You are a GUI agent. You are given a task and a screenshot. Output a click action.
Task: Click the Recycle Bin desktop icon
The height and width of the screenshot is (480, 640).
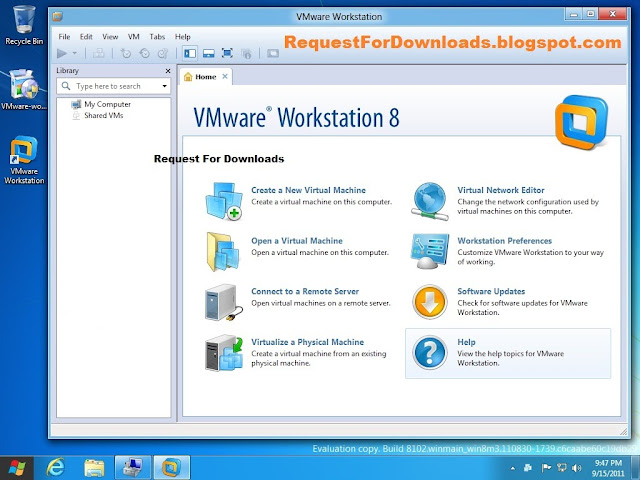tap(24, 25)
